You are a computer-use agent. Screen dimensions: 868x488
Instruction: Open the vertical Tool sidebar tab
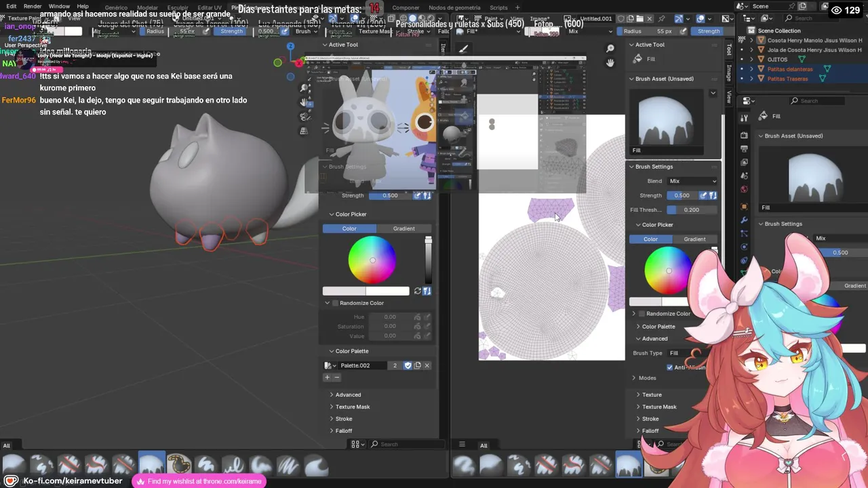[x=729, y=50]
